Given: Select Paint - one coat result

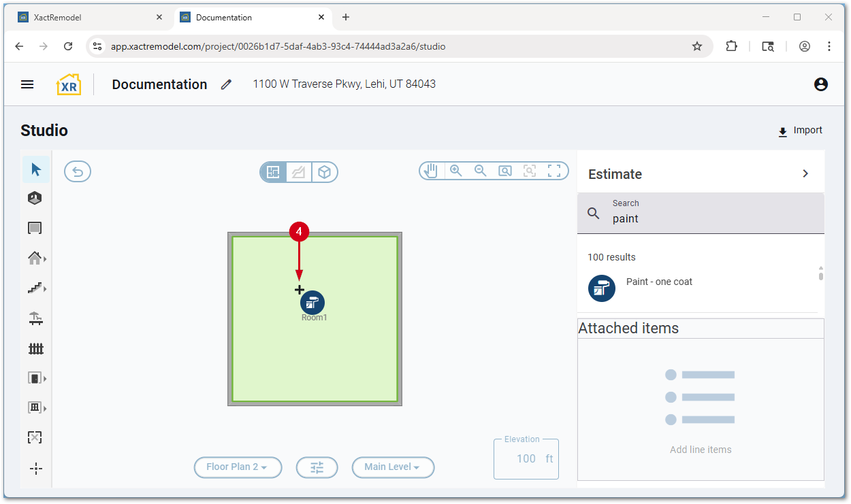Looking at the screenshot, I should pos(658,282).
